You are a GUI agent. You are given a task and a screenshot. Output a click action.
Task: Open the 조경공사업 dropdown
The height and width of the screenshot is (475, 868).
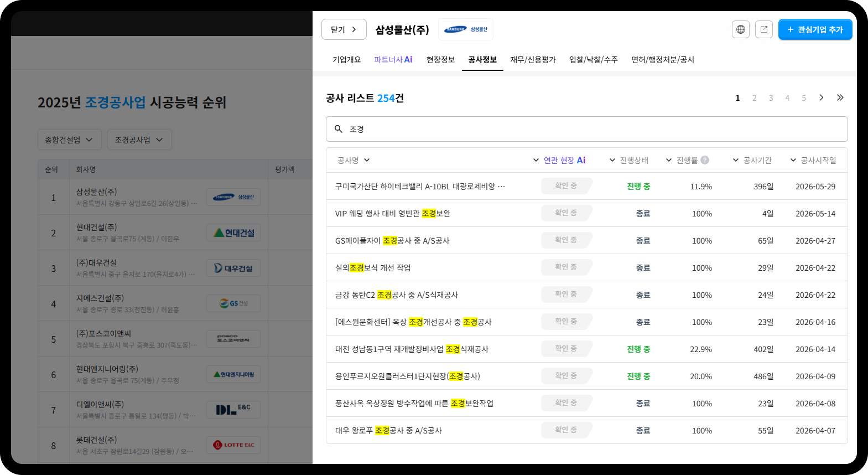click(x=139, y=140)
